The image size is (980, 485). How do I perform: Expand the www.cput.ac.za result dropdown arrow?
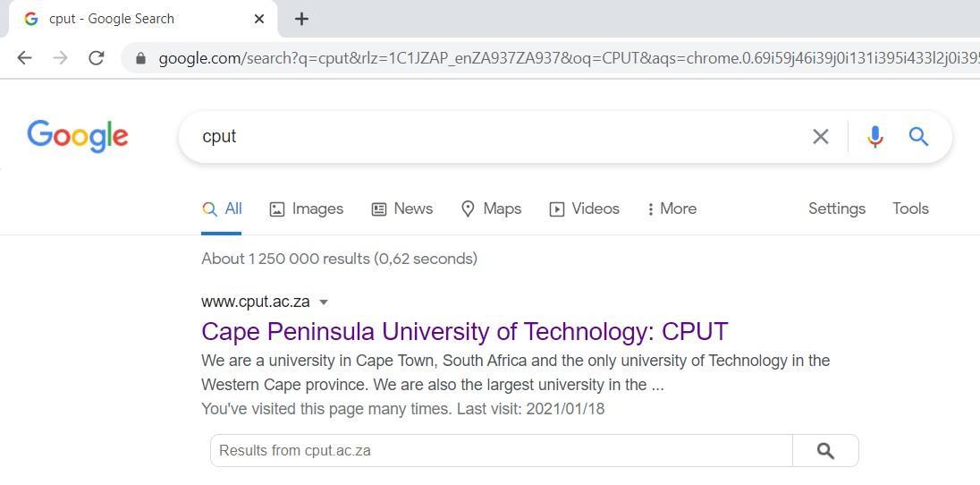pyautogui.click(x=324, y=302)
